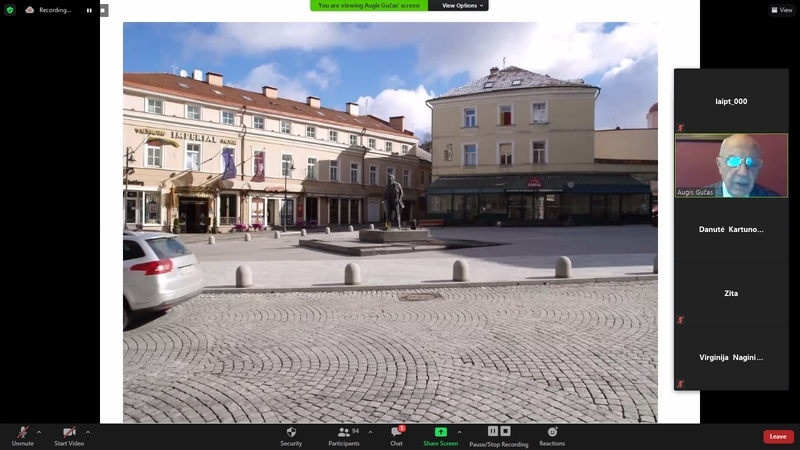
Task: Click the red Leave button
Action: pyautogui.click(x=778, y=436)
